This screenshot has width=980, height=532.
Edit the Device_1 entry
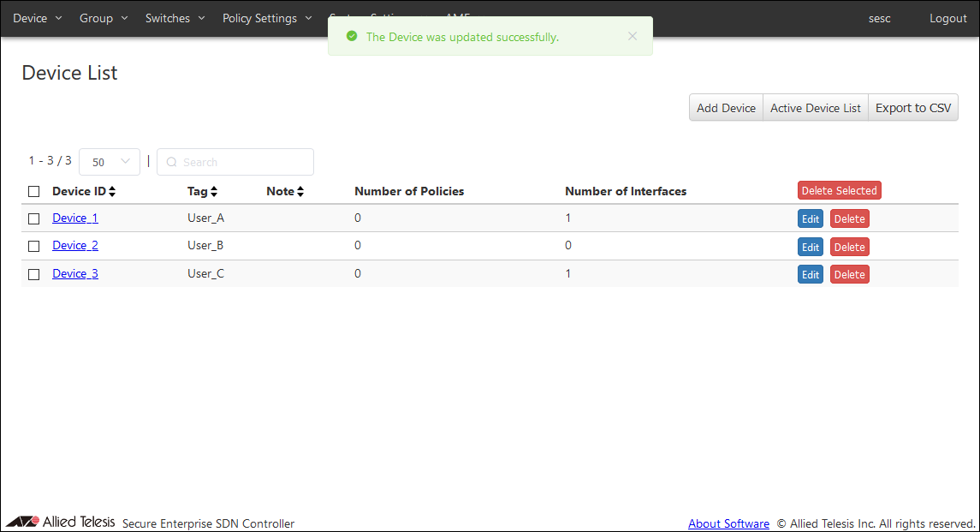[x=810, y=218]
